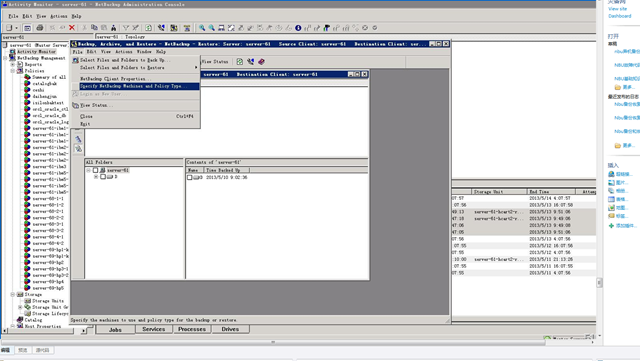Click Close in the File menu
Viewport: 640px width, 361px height.
(136, 116)
